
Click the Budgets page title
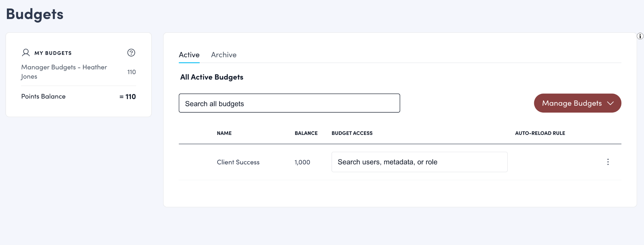point(35,14)
